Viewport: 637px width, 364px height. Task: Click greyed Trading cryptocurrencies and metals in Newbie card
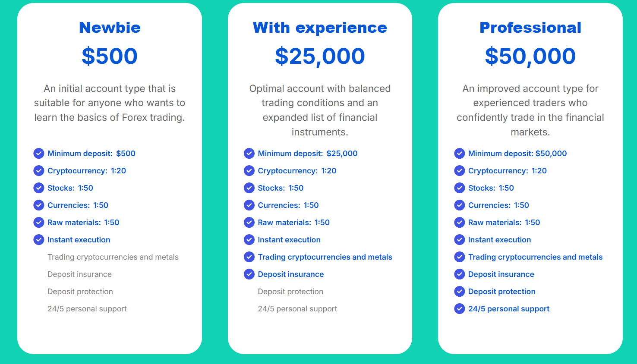[x=113, y=257]
